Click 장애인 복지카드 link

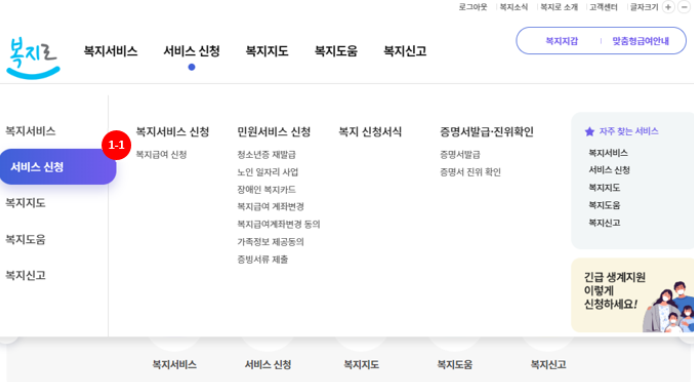tap(266, 189)
